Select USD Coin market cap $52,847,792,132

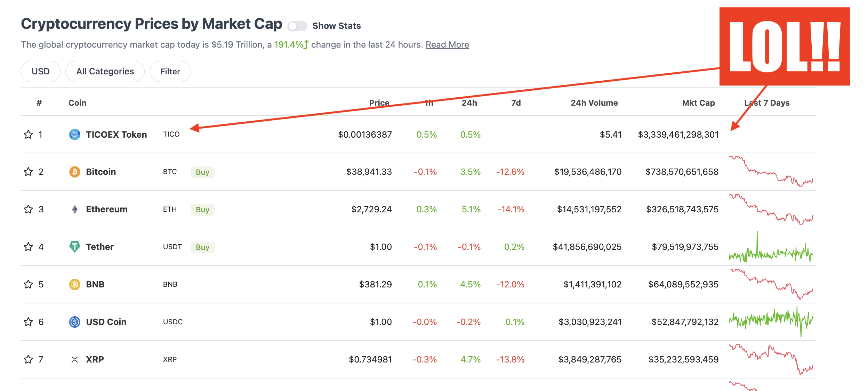pos(685,322)
